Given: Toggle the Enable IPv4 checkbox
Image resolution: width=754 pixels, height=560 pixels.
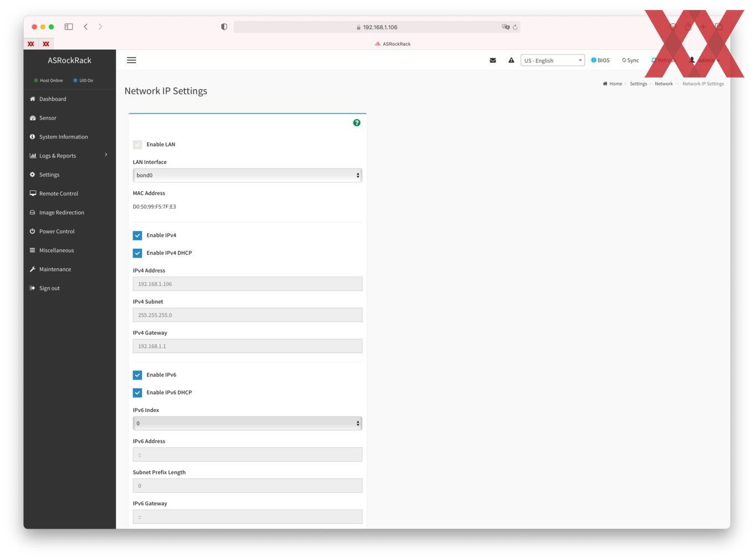Looking at the screenshot, I should click(137, 235).
